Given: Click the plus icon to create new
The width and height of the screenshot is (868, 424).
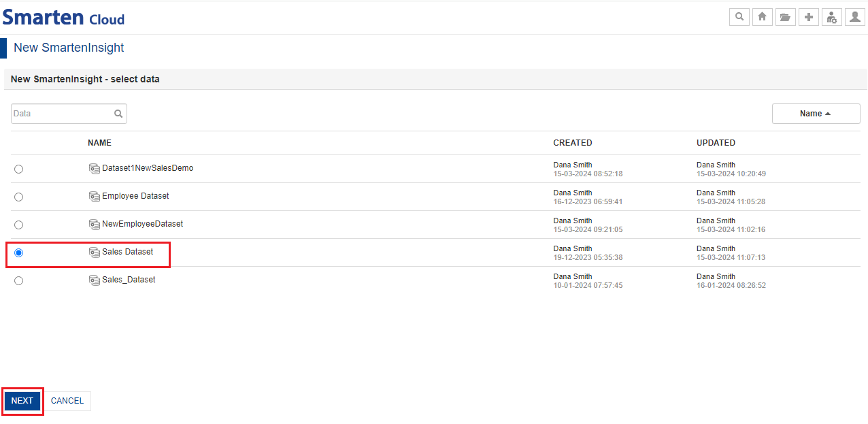Looking at the screenshot, I should pos(808,17).
